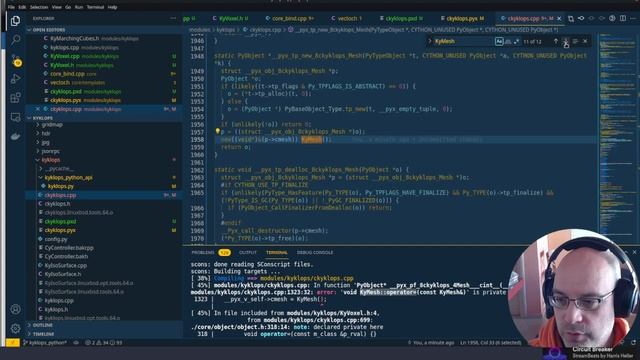Click the open timeline commit icon

point(581,18)
